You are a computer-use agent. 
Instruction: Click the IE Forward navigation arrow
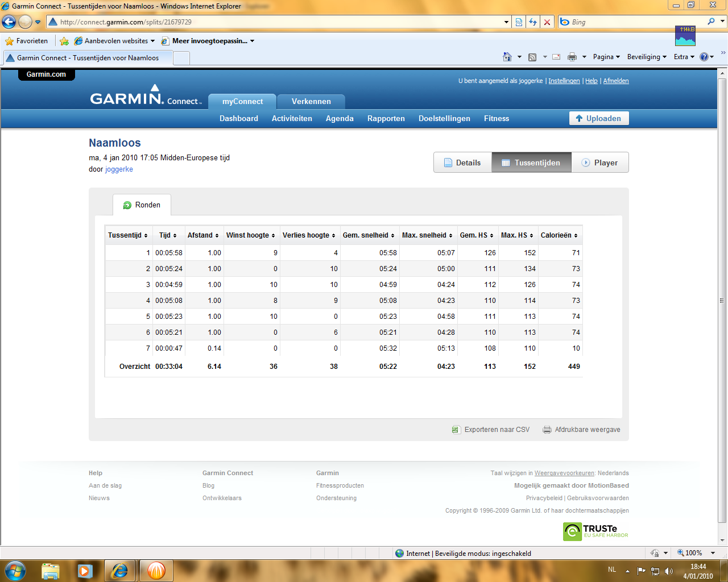click(25, 22)
